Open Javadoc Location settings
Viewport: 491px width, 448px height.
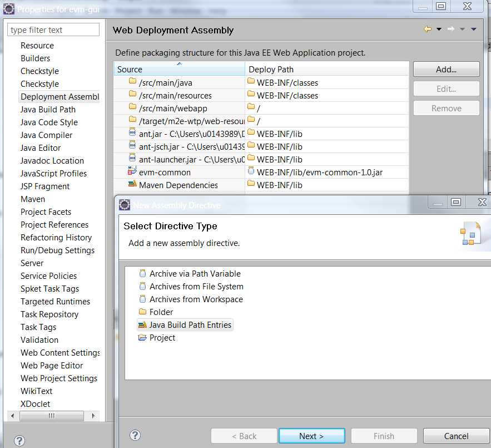[52, 160]
